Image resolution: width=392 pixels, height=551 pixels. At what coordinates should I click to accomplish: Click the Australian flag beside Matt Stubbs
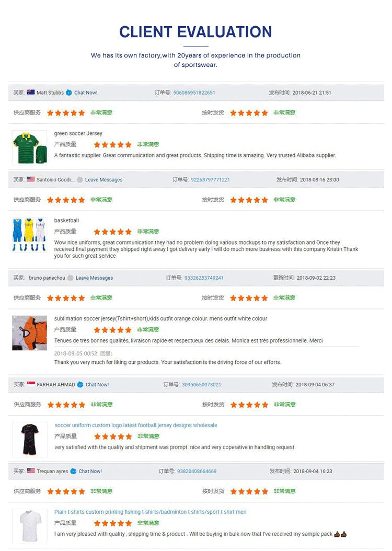click(31, 93)
